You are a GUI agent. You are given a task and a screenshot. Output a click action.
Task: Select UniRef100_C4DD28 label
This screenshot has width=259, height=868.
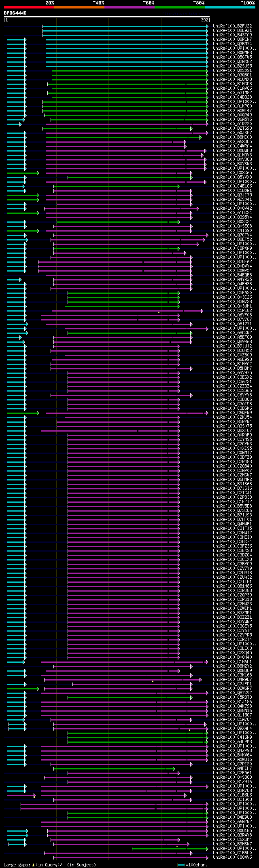point(232,97)
